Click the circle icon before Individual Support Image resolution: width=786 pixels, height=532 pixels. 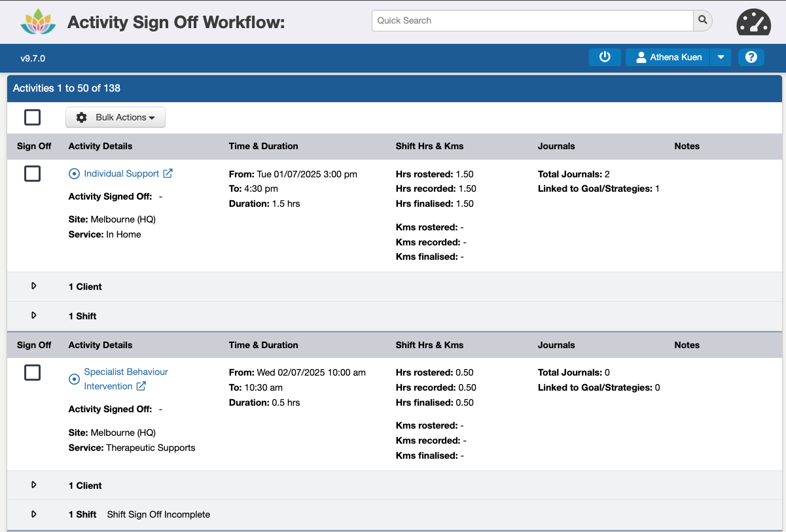pyautogui.click(x=74, y=174)
